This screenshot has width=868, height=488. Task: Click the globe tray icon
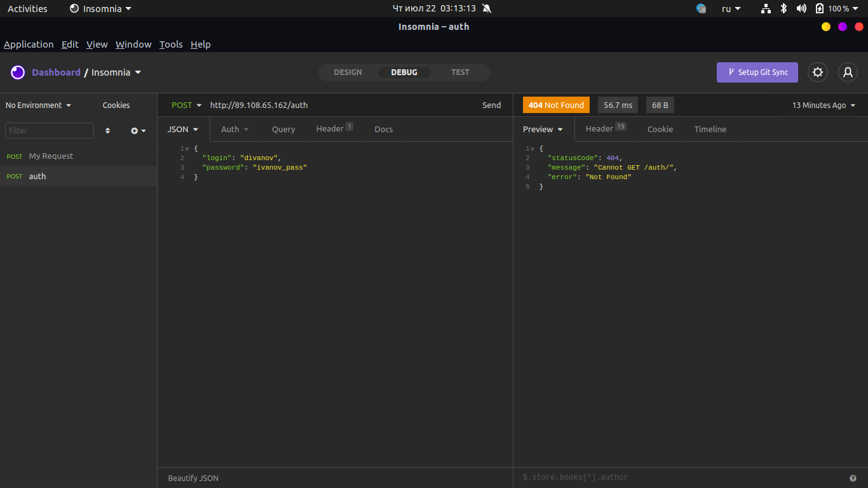point(702,8)
